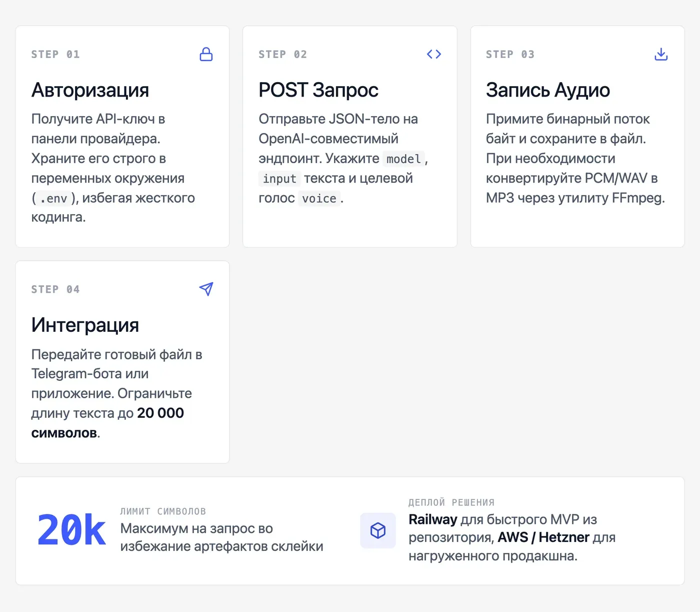The height and width of the screenshot is (612, 700).
Task: Click the voice code snippet
Action: pos(319,199)
